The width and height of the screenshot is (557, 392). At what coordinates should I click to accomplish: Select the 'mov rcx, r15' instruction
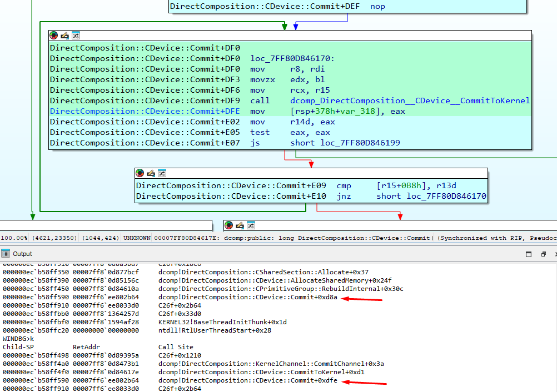290,90
